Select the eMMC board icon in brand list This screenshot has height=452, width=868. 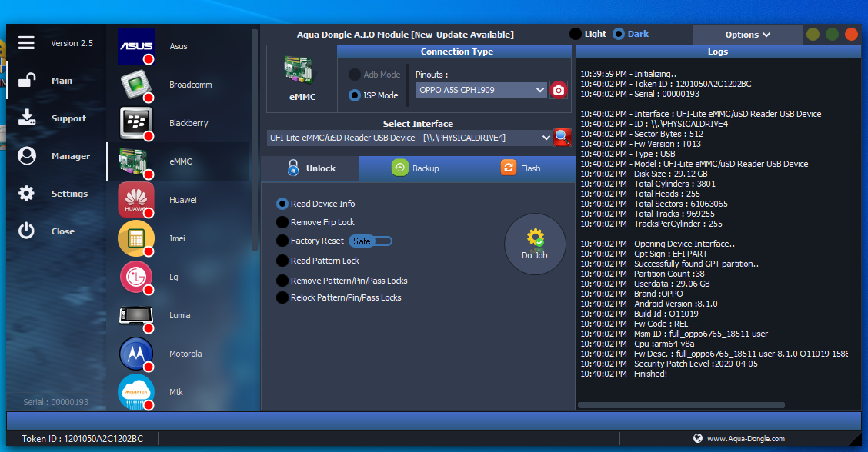pyautogui.click(x=135, y=161)
